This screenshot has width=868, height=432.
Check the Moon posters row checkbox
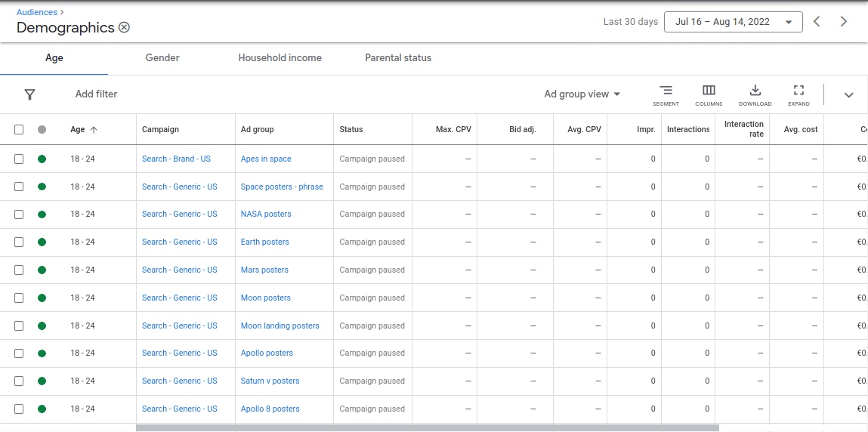(x=19, y=298)
